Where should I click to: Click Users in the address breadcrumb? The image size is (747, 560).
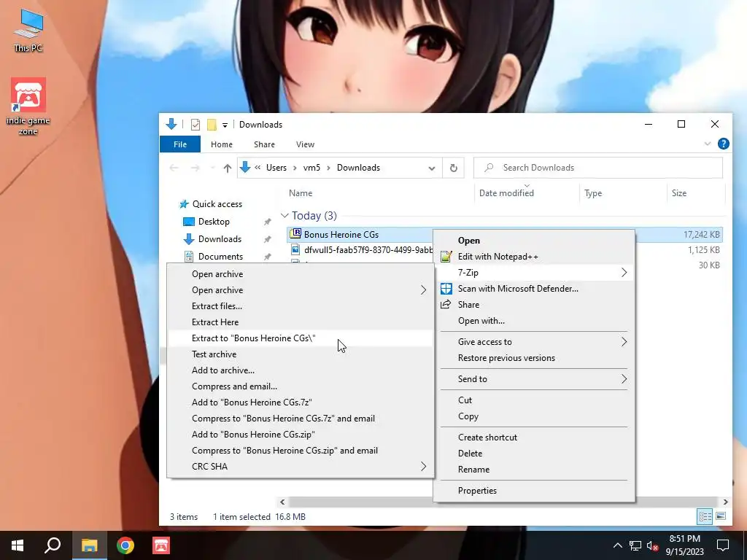coord(276,168)
